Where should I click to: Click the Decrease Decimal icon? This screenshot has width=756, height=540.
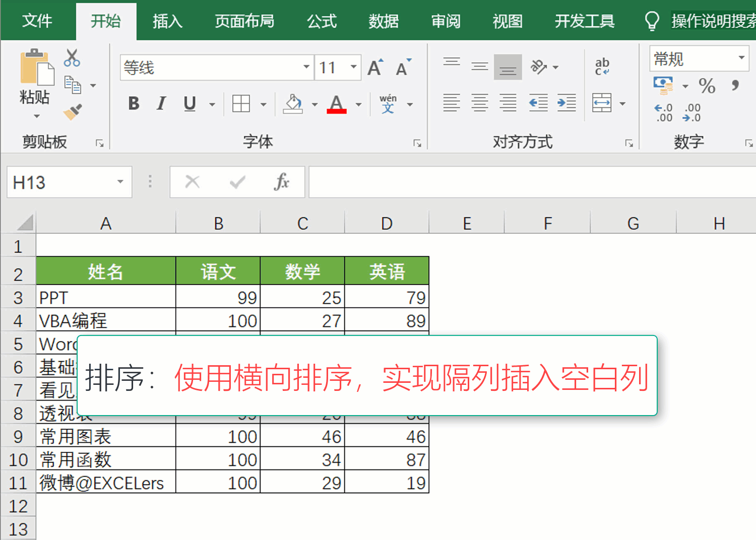(x=692, y=113)
